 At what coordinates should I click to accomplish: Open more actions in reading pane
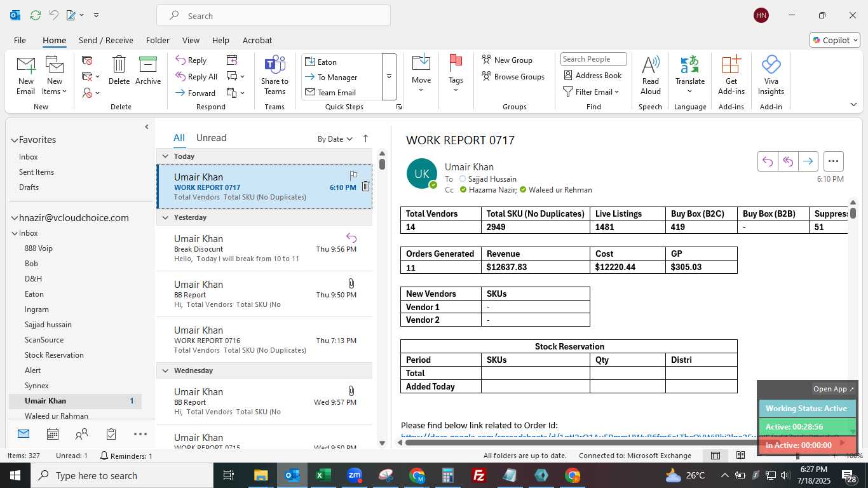tap(833, 161)
